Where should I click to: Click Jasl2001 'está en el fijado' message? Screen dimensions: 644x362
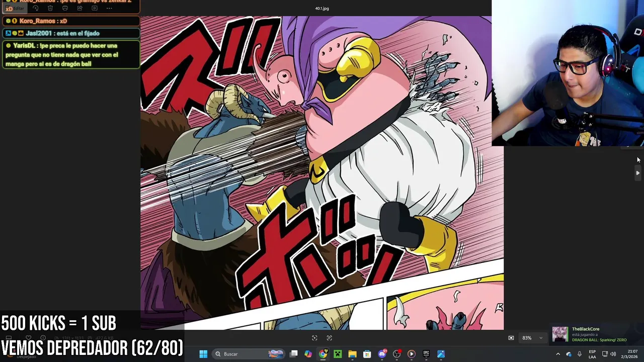tap(70, 33)
